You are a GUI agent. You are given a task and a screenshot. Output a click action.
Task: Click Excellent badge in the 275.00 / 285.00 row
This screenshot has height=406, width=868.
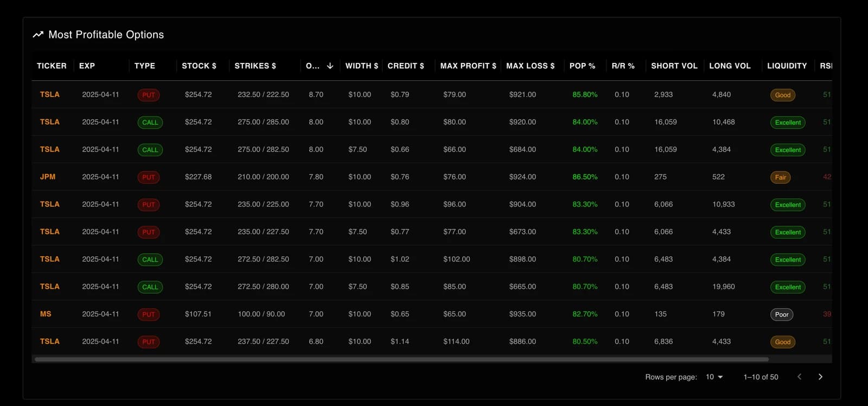(x=788, y=123)
